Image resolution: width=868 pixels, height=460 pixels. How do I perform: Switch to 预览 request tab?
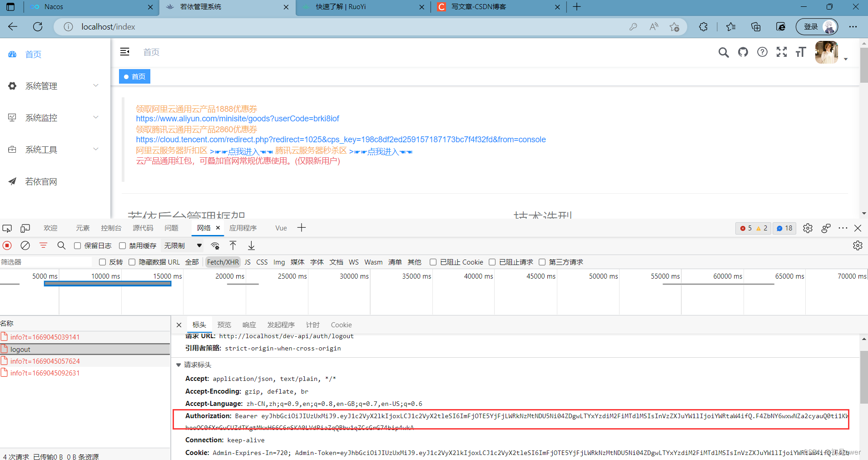[224, 325]
